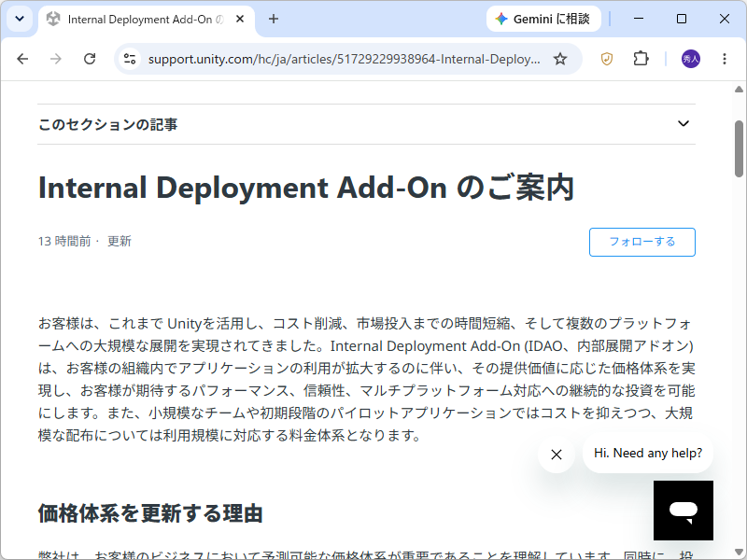Image resolution: width=747 pixels, height=560 pixels.
Task: Expand このセクションの記事 chevron
Action: [684, 124]
